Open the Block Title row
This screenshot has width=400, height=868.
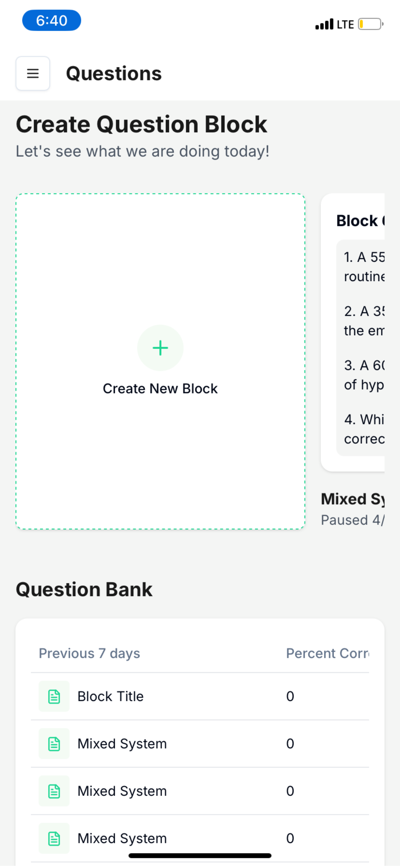(200, 697)
